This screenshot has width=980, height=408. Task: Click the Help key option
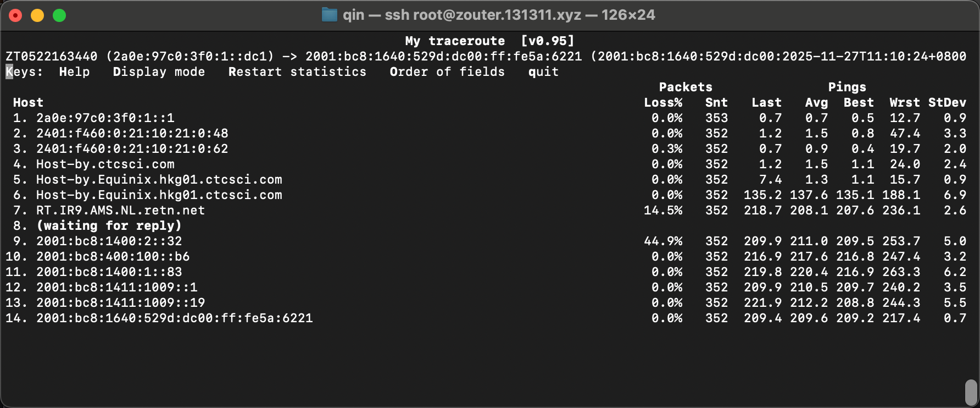click(74, 72)
